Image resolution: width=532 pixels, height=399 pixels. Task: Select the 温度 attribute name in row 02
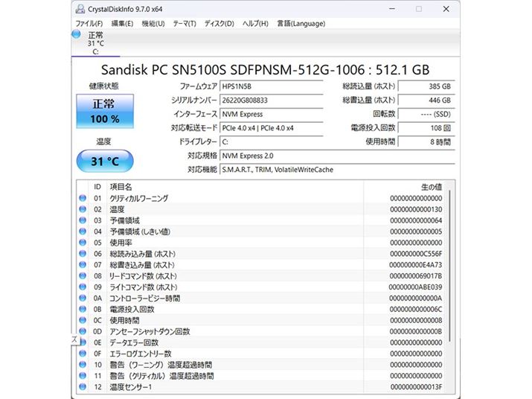(x=117, y=209)
